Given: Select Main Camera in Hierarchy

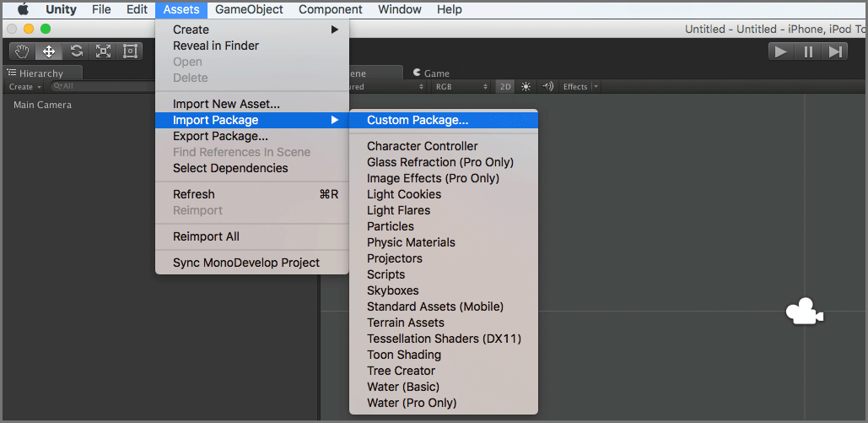Looking at the screenshot, I should pos(43,105).
